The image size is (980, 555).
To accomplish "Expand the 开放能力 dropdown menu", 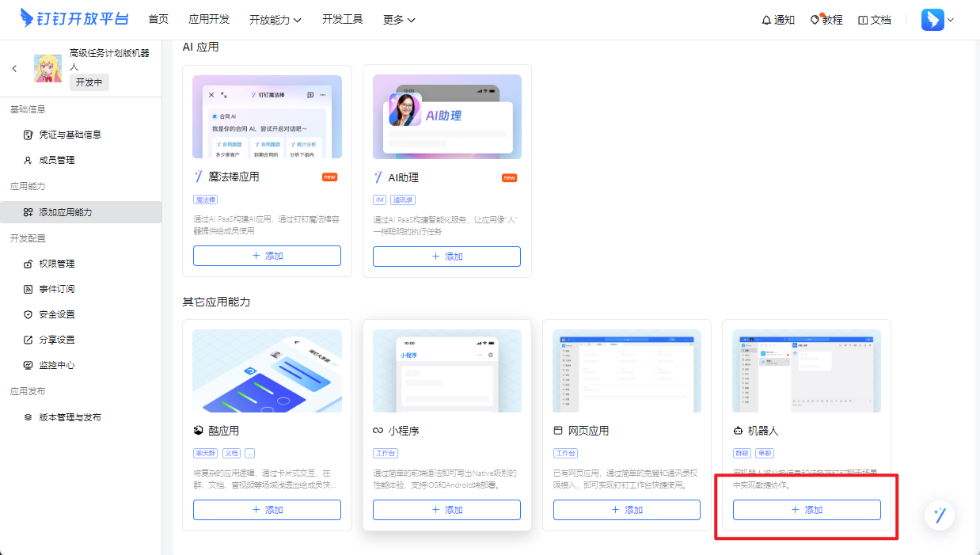I will point(275,20).
